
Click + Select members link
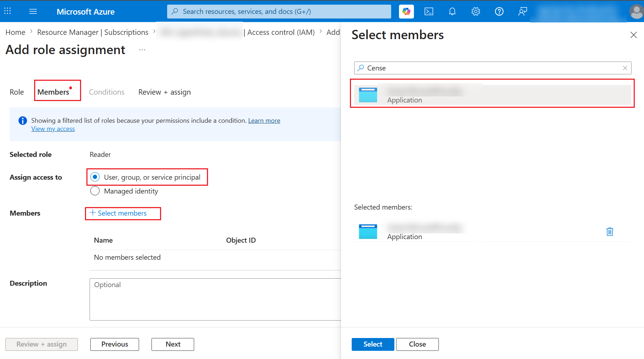pyautogui.click(x=118, y=213)
